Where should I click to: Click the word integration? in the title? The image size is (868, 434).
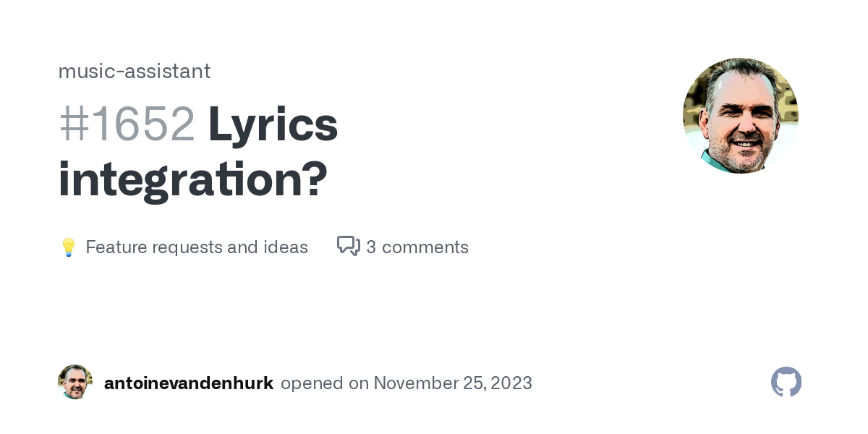[x=193, y=179]
